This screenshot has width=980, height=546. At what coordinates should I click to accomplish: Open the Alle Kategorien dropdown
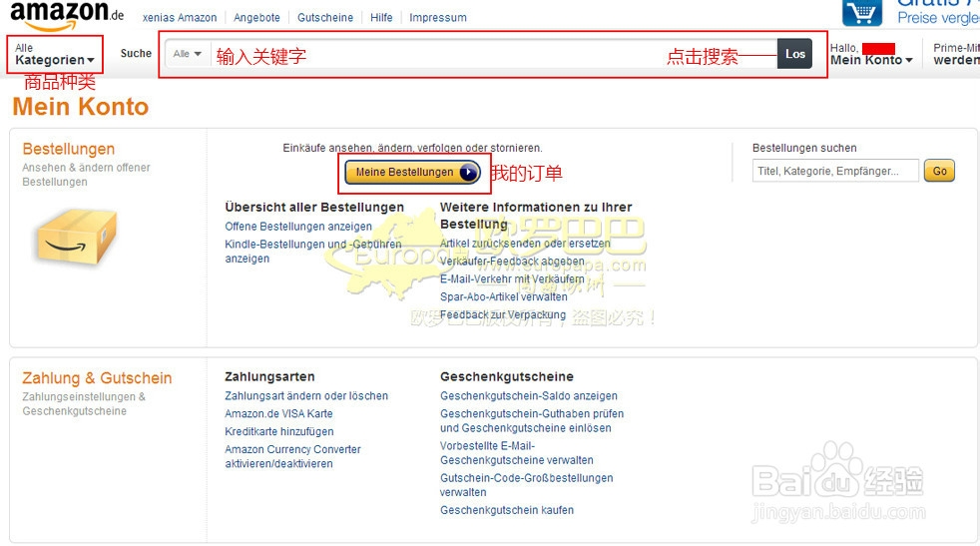(x=55, y=54)
